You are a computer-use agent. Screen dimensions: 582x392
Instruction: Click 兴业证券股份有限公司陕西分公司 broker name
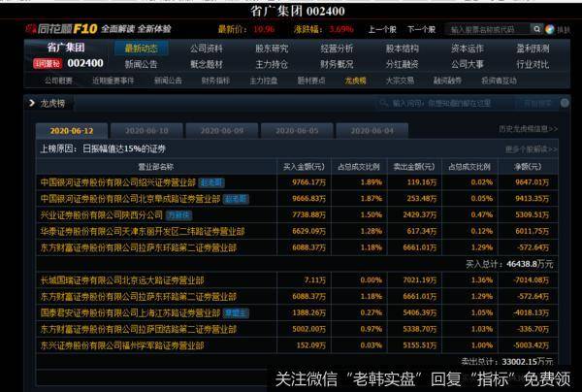point(101,215)
